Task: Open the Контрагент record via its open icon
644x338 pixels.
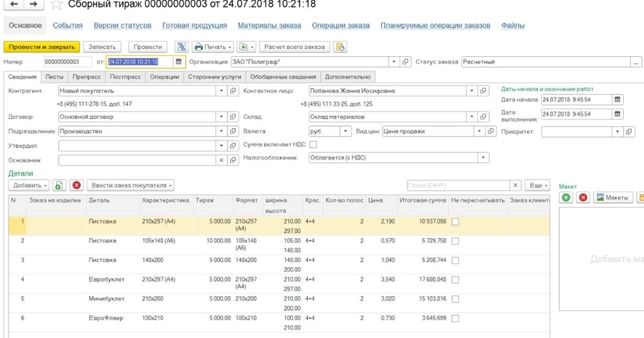Action: point(233,91)
